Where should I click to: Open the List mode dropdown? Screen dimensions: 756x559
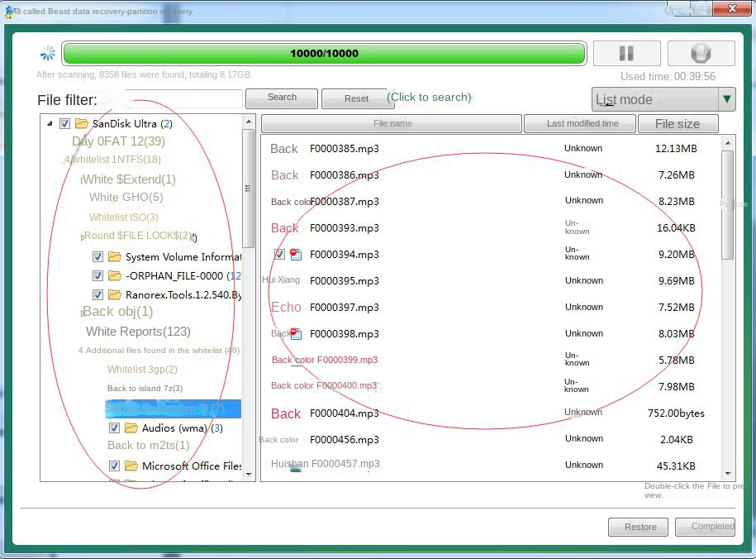(x=725, y=99)
